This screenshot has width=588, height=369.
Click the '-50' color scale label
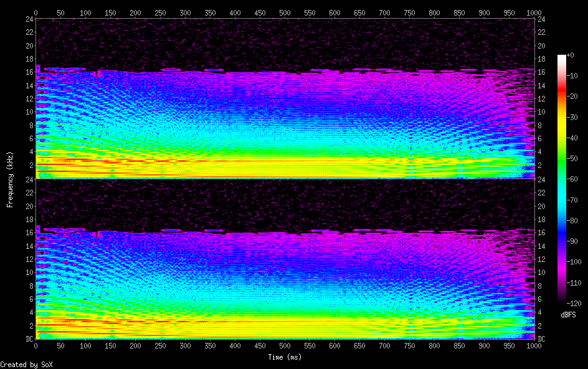click(572, 159)
